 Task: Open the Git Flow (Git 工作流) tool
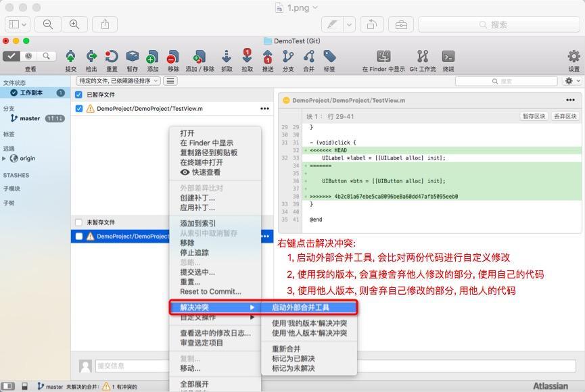(422, 57)
